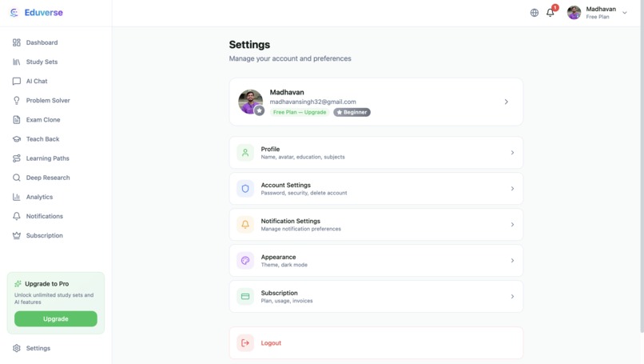
Task: Click the star badge on profile avatar
Action: point(259,110)
